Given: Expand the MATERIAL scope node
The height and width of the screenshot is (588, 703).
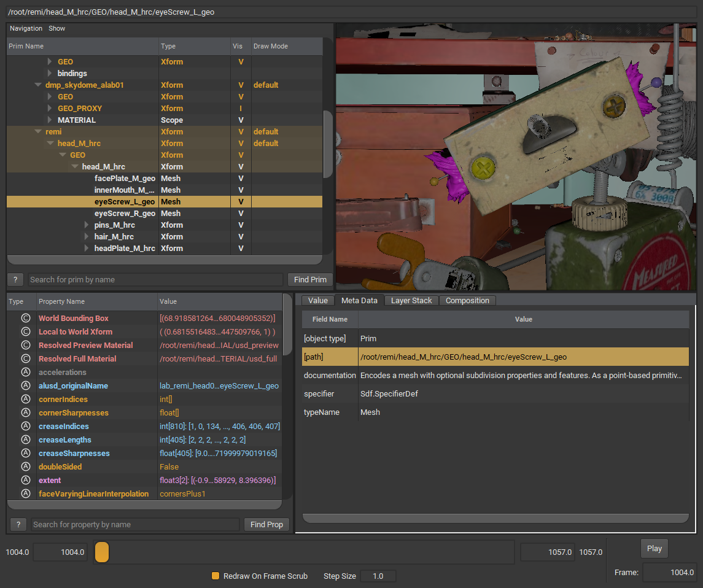Looking at the screenshot, I should point(50,120).
